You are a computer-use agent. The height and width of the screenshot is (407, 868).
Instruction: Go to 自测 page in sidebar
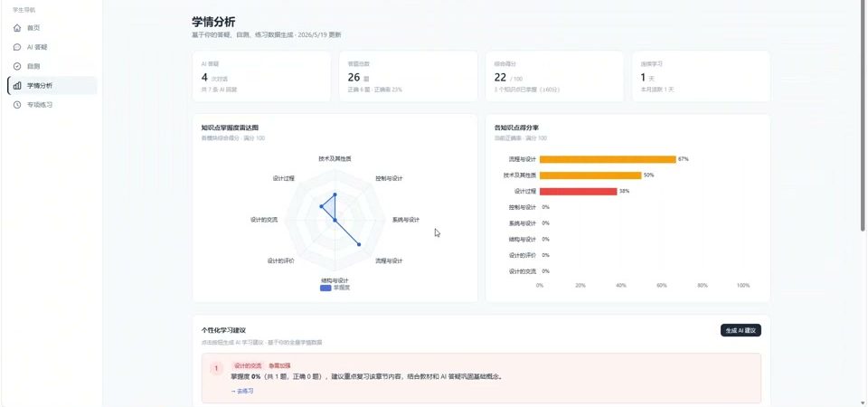52,66
